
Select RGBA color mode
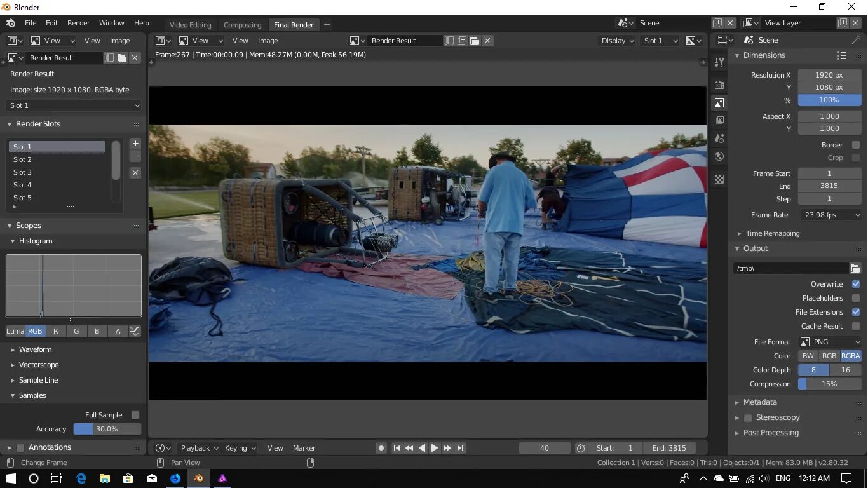pyautogui.click(x=851, y=356)
